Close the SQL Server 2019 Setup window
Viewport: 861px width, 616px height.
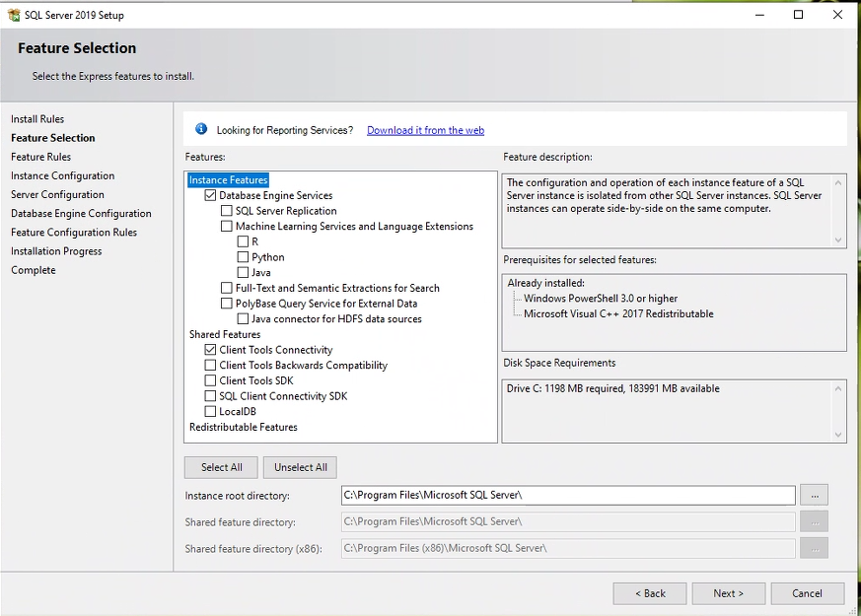tap(837, 15)
